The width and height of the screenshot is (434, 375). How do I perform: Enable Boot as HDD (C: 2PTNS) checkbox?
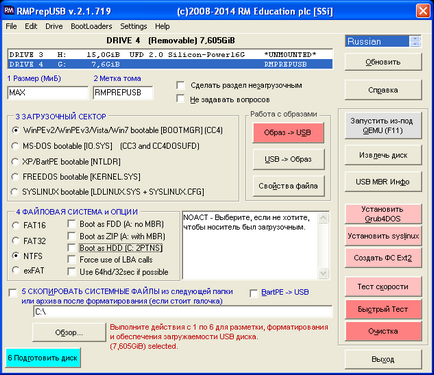click(x=71, y=248)
